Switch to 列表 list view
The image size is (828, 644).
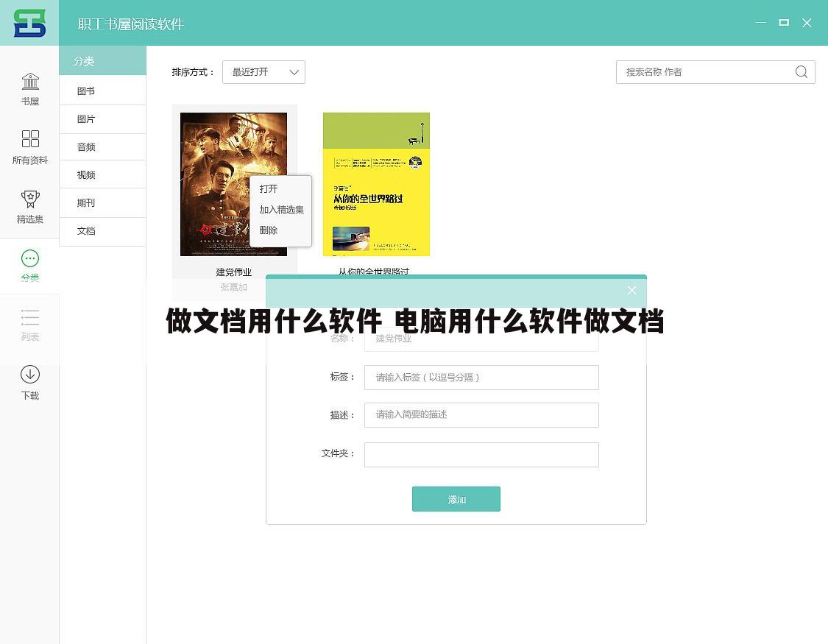click(30, 325)
